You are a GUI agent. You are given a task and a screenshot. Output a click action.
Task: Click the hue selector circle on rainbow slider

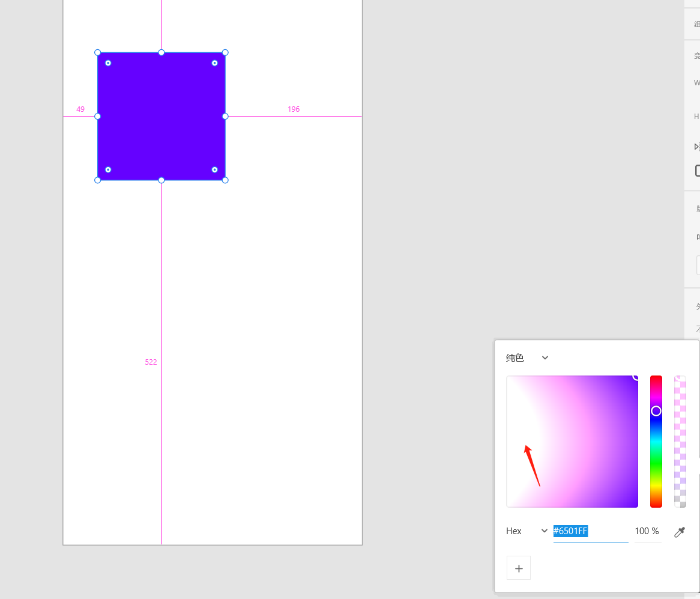click(656, 410)
